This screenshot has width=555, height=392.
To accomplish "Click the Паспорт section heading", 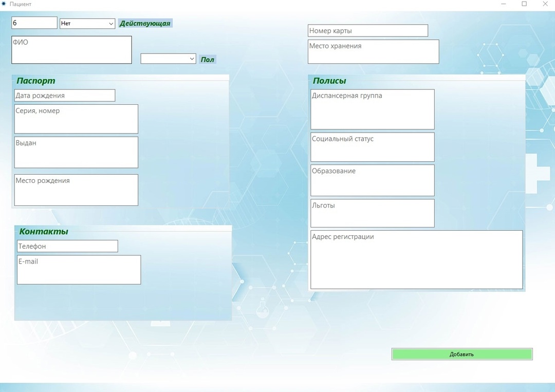I will click(36, 81).
